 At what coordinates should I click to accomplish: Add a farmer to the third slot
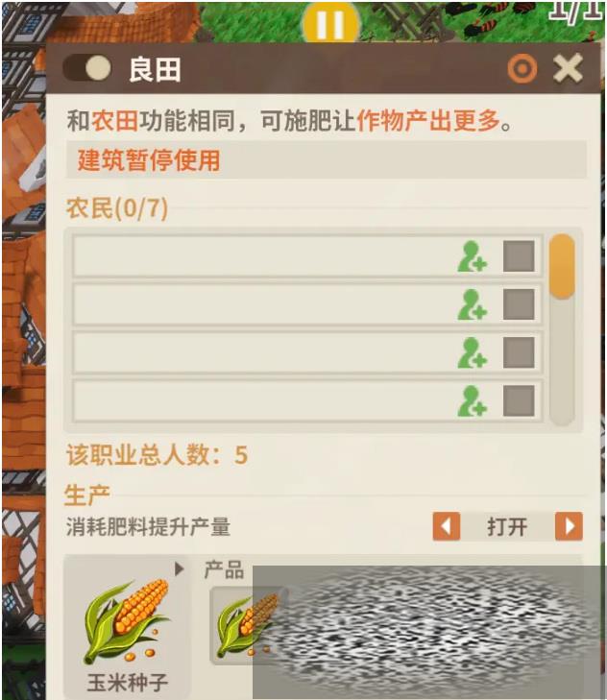pyautogui.click(x=472, y=353)
